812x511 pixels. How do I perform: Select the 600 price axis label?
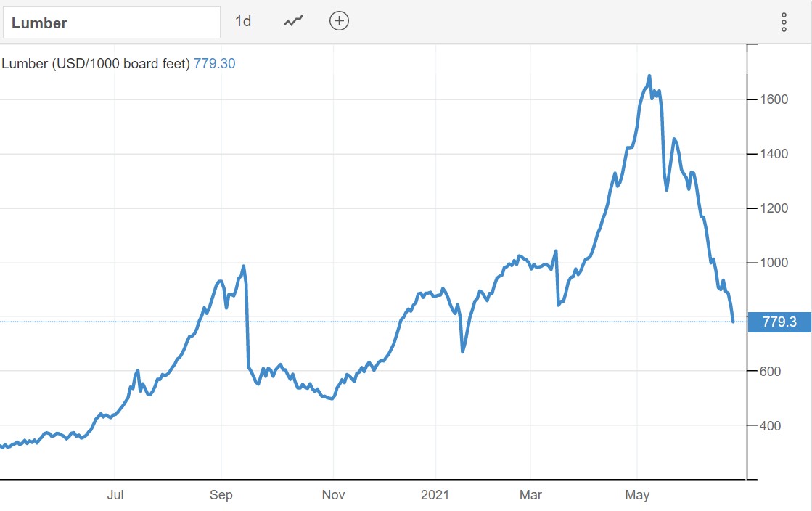tap(772, 372)
